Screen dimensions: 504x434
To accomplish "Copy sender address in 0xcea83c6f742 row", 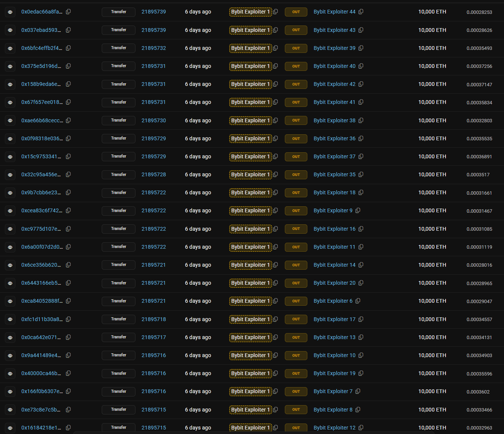I will click(x=275, y=210).
